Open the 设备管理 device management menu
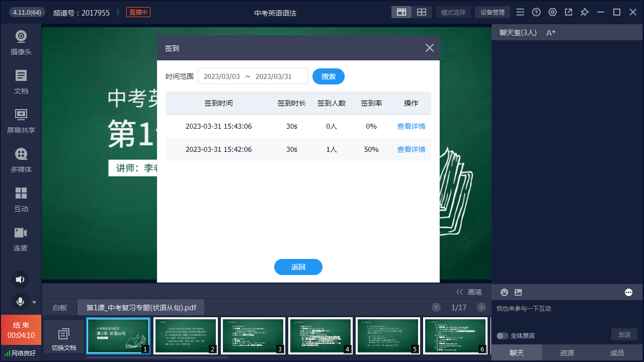 tap(492, 13)
